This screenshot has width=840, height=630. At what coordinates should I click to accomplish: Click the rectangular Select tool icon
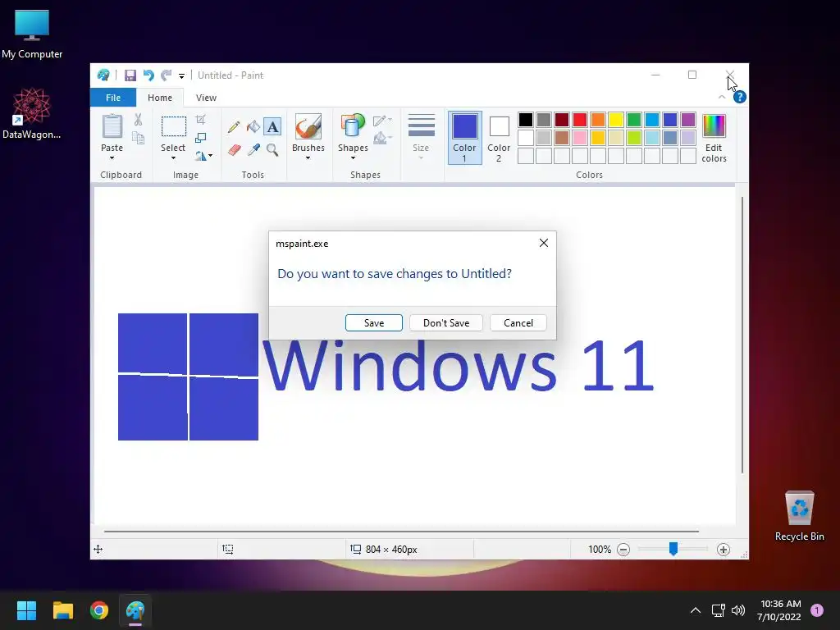tap(174, 127)
